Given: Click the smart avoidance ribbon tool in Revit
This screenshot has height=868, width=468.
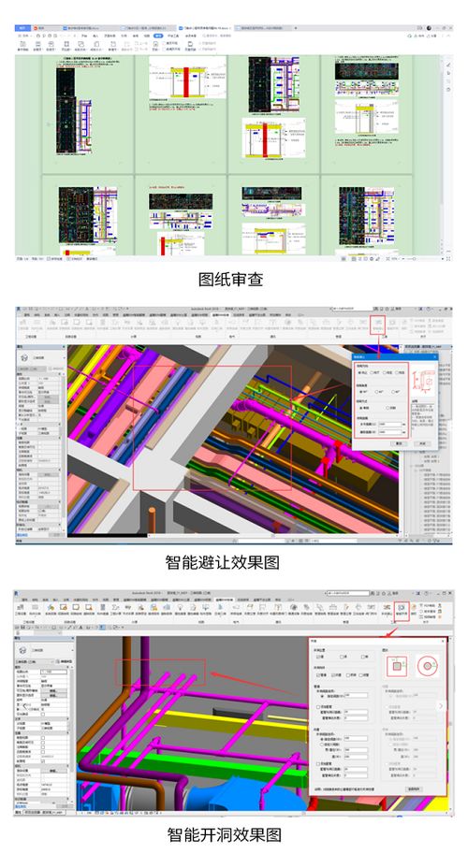Looking at the screenshot, I should click(378, 324).
